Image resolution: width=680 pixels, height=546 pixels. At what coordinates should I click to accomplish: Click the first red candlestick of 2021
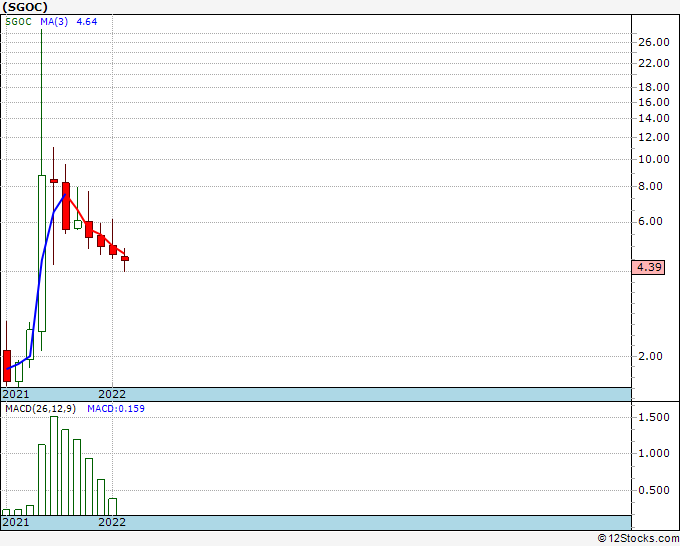pyautogui.click(x=7, y=366)
